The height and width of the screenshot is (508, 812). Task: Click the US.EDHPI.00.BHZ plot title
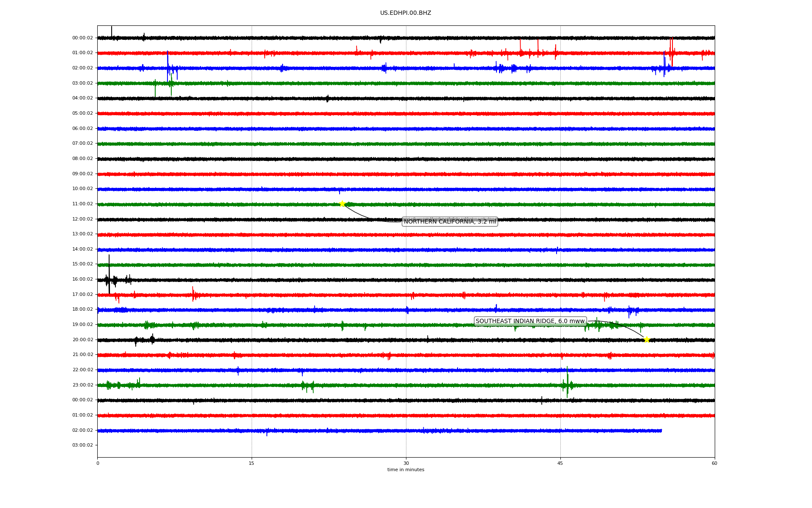tap(406, 13)
